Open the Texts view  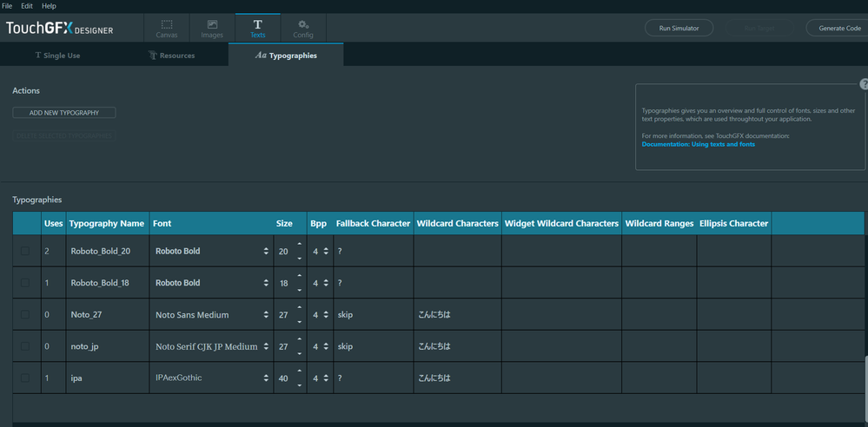[257, 29]
